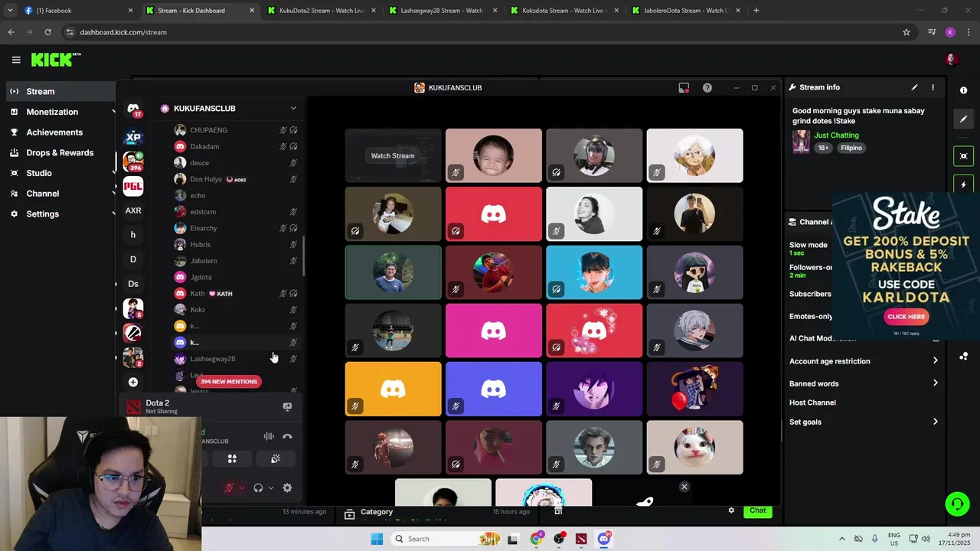Image resolution: width=980 pixels, height=551 pixels.
Task: Select the XP server icon in Discord
Action: click(x=133, y=138)
